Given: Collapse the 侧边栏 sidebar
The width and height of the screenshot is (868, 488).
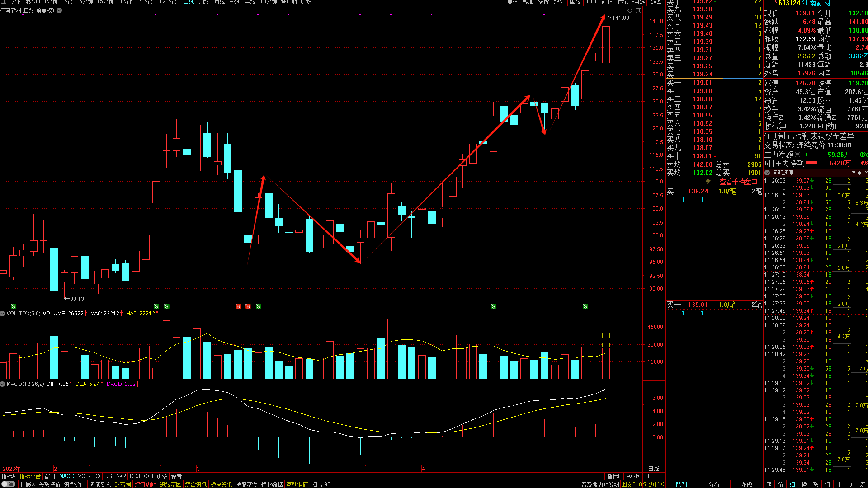Looking at the screenshot, I should point(654,484).
